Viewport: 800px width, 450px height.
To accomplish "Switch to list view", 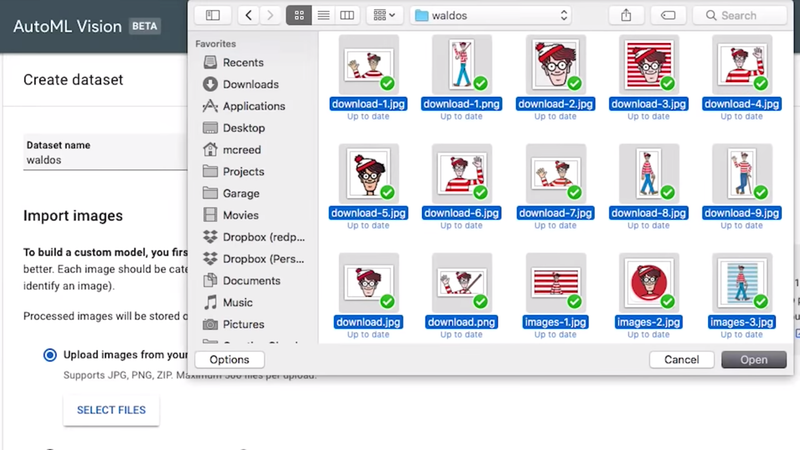I will pyautogui.click(x=323, y=15).
